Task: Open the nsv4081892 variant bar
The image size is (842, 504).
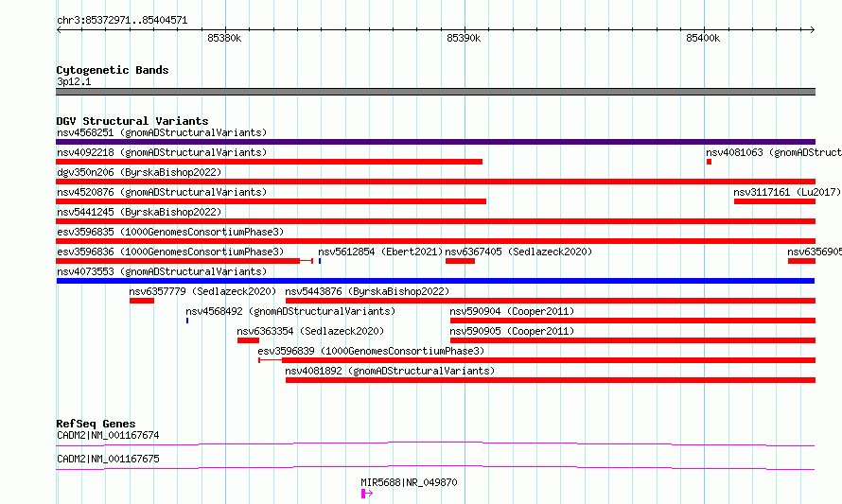Action: coord(551,380)
